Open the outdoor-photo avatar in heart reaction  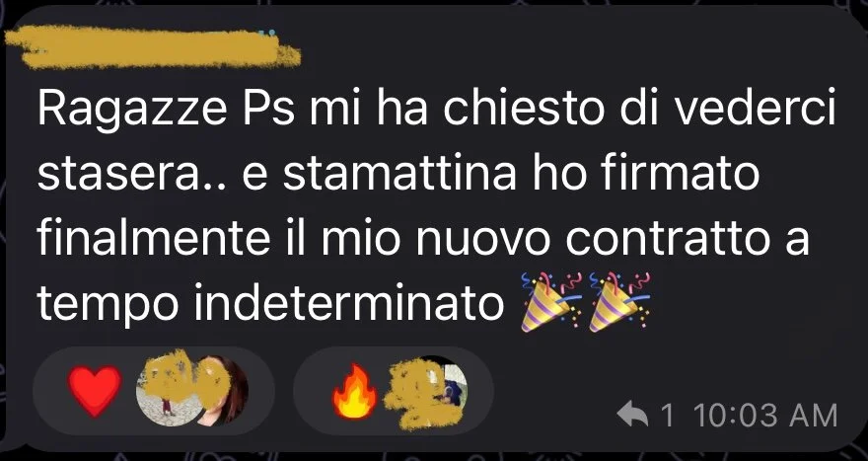click(165, 391)
